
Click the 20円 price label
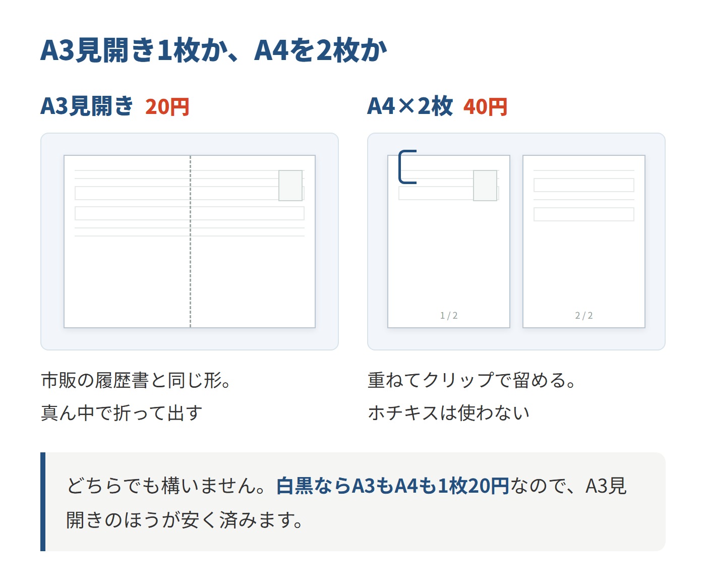pyautogui.click(x=167, y=107)
